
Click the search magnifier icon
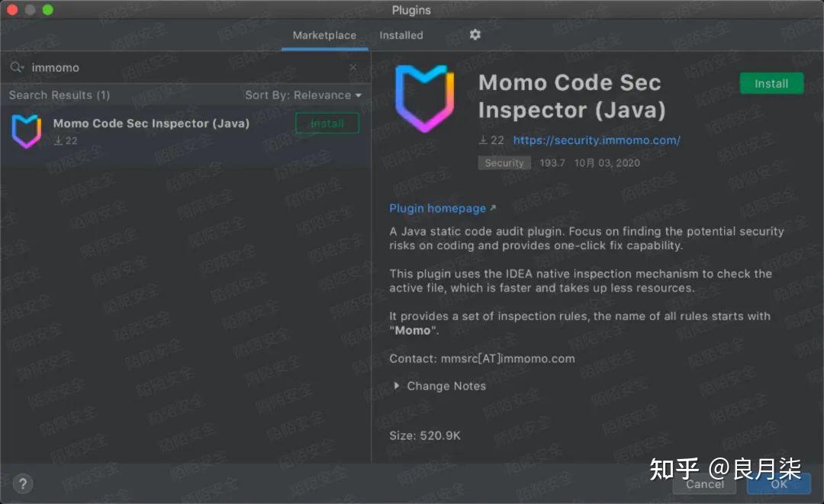pyautogui.click(x=17, y=67)
